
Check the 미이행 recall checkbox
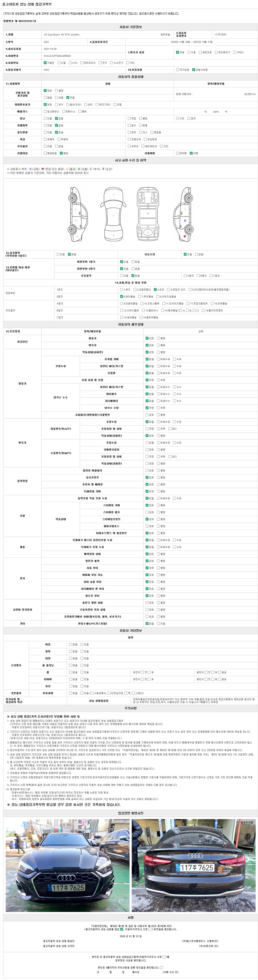178,153
